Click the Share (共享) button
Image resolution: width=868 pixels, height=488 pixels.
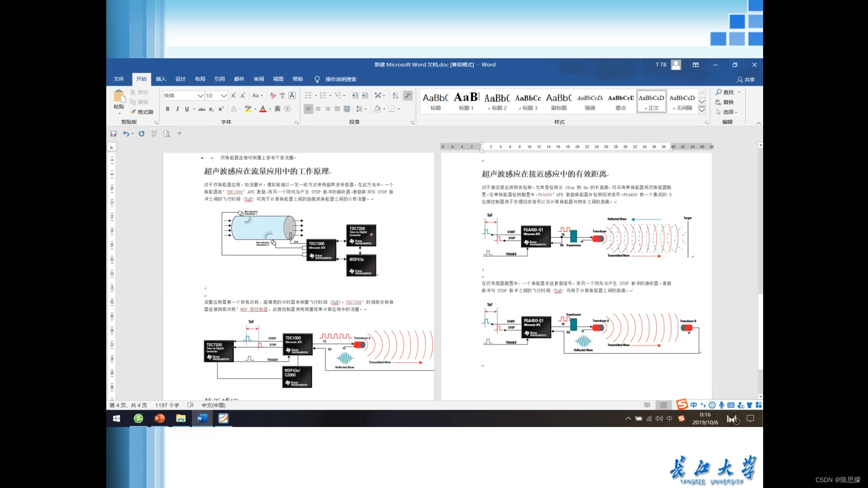point(746,80)
